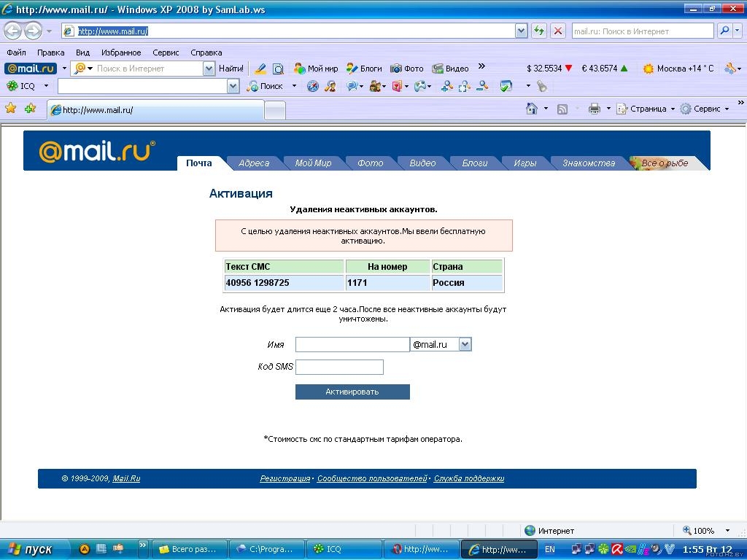Switch to the Мой Мир site tab
The width and height of the screenshot is (747, 560).
313,163
